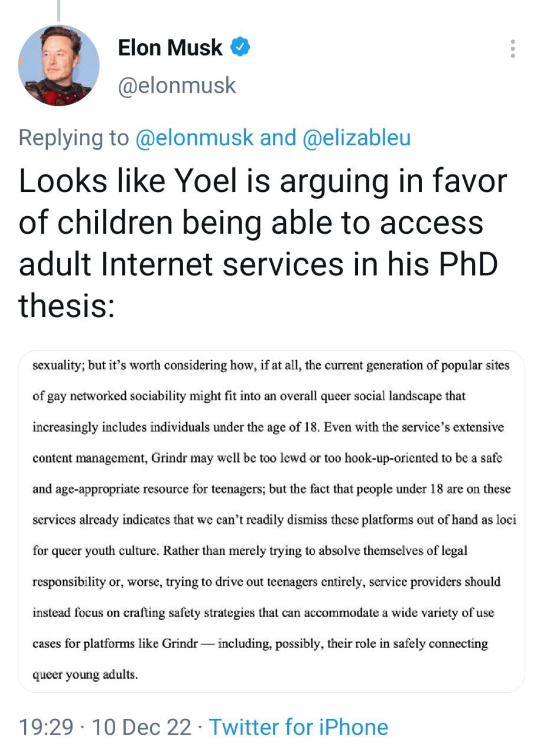Click "PhD" in the tweet text
This screenshot has height=756, width=543.
click(466, 264)
